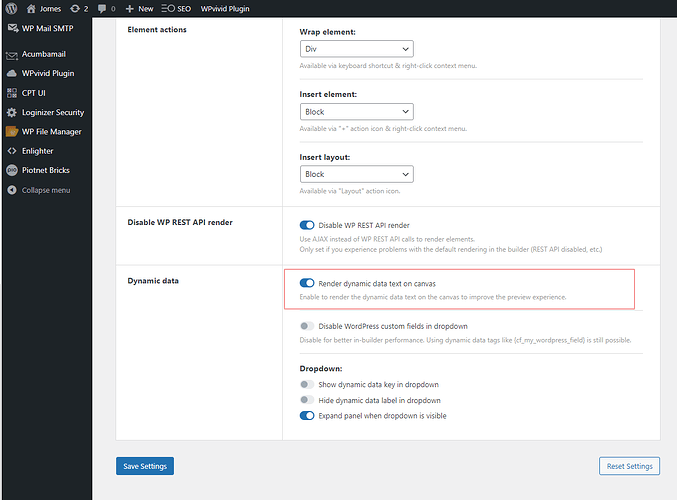Click the Save Settings button

coord(145,466)
